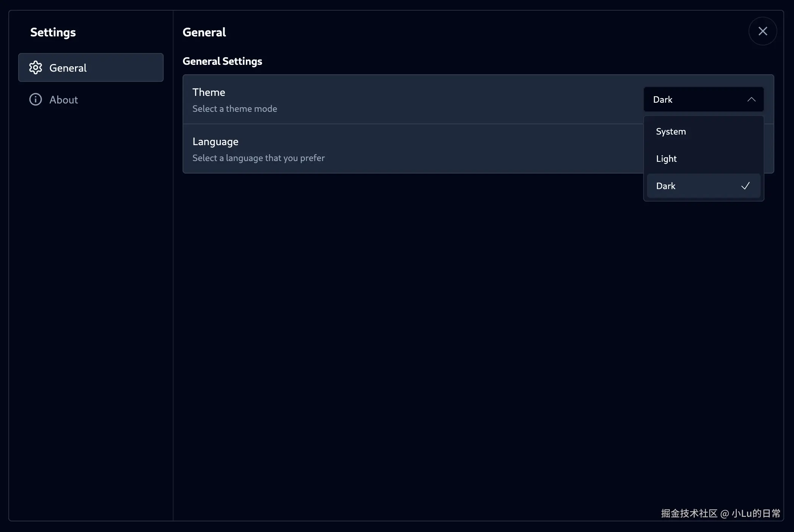Click the checkmark icon on the Dark option
The image size is (794, 532).
point(745,186)
